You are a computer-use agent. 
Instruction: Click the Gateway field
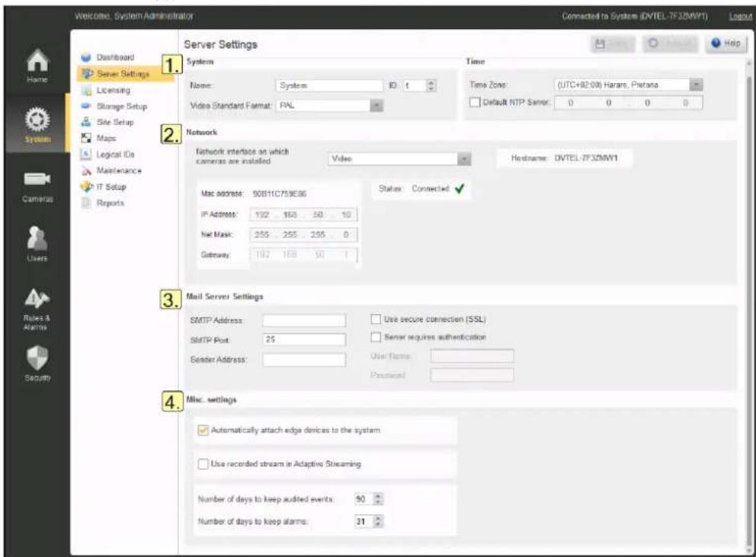tap(304, 254)
